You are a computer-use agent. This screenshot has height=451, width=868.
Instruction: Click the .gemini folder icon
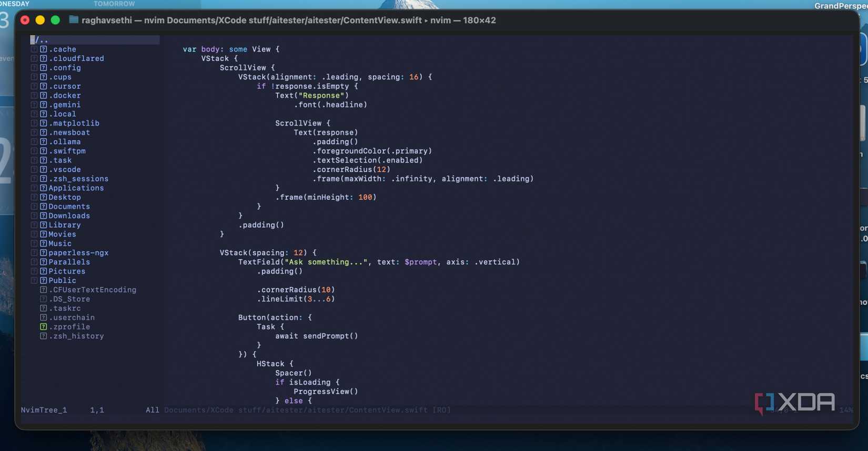[x=44, y=105]
